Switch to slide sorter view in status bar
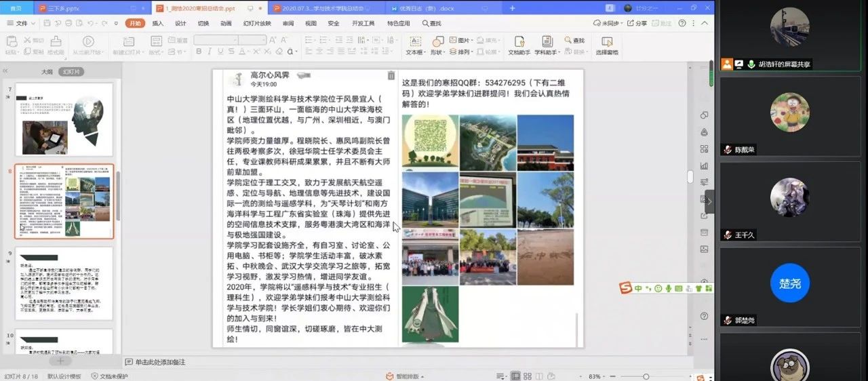The height and width of the screenshot is (381, 868). 529,376
